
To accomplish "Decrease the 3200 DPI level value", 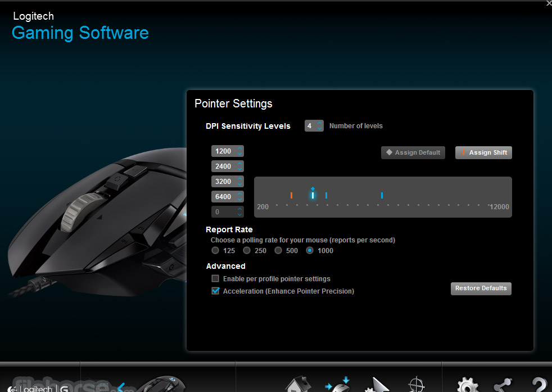I will coord(239,184).
